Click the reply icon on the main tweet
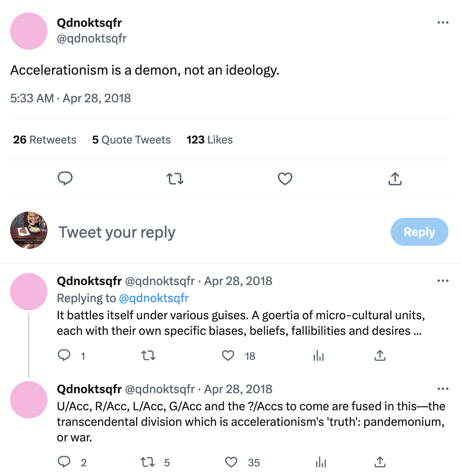461x476 pixels. pyautogui.click(x=65, y=178)
